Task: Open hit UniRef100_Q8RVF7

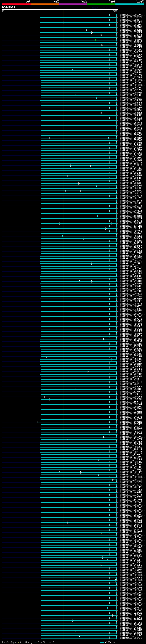Action: pos(131,22)
